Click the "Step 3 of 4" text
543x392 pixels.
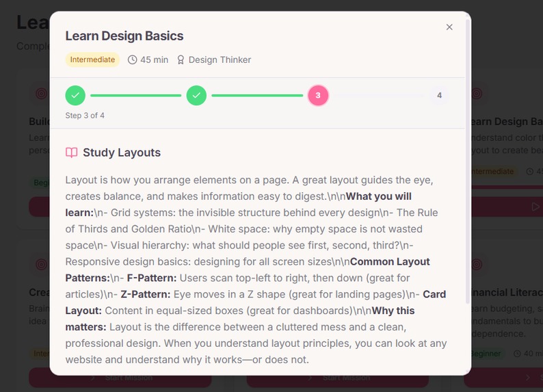pos(85,116)
